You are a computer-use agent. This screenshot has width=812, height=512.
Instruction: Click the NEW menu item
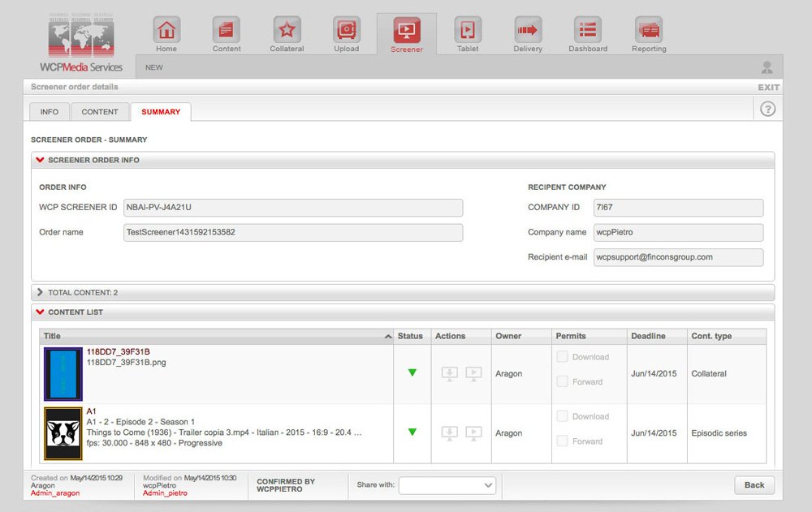click(x=153, y=67)
